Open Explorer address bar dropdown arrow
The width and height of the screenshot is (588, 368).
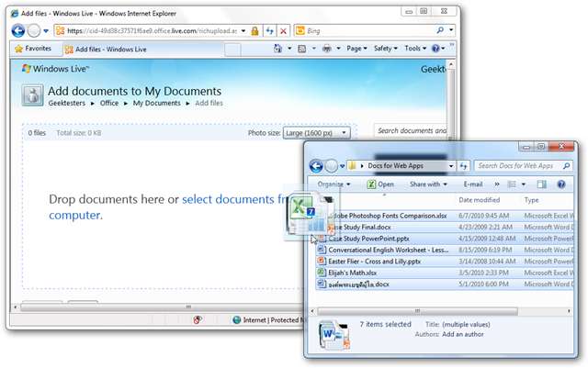click(x=451, y=166)
